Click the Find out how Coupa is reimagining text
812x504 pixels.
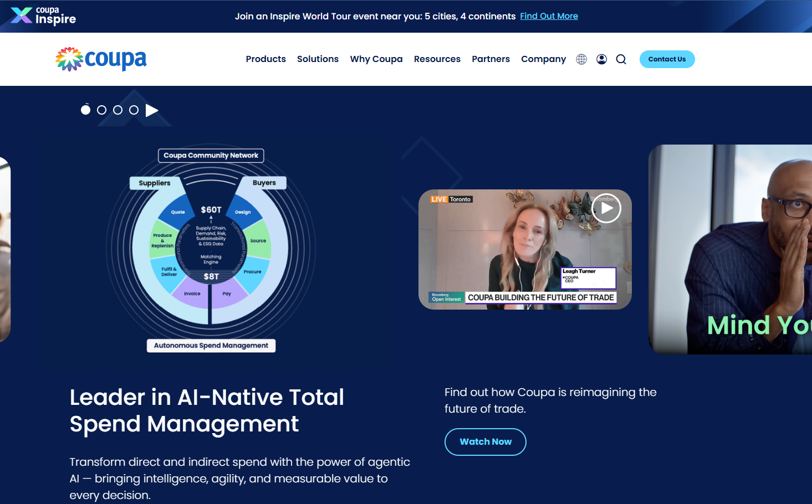[550, 400]
